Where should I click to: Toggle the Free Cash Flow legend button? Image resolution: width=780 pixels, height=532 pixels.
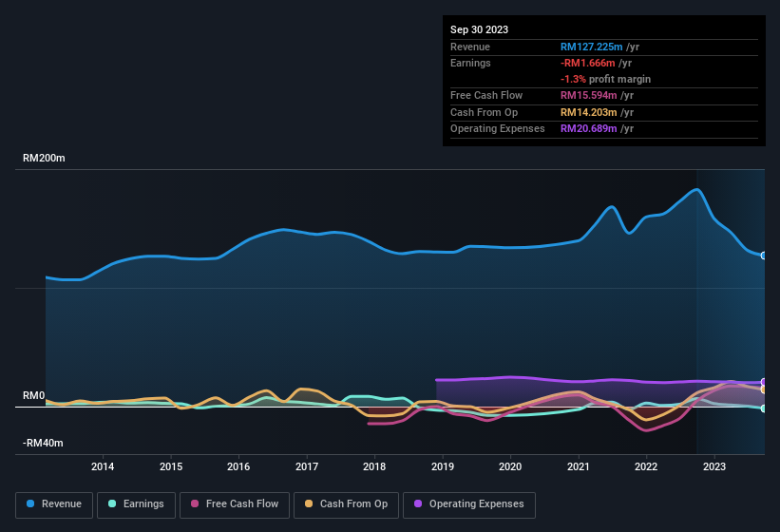coord(235,504)
